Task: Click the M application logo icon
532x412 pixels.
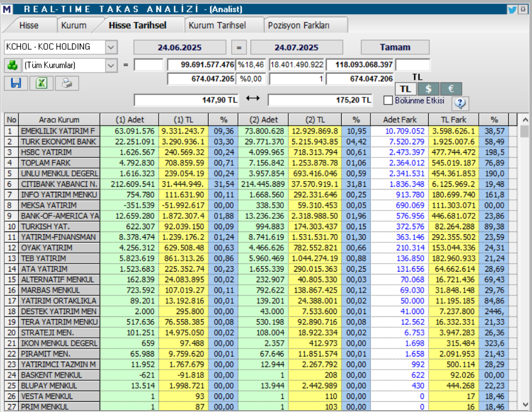Action: [7, 9]
